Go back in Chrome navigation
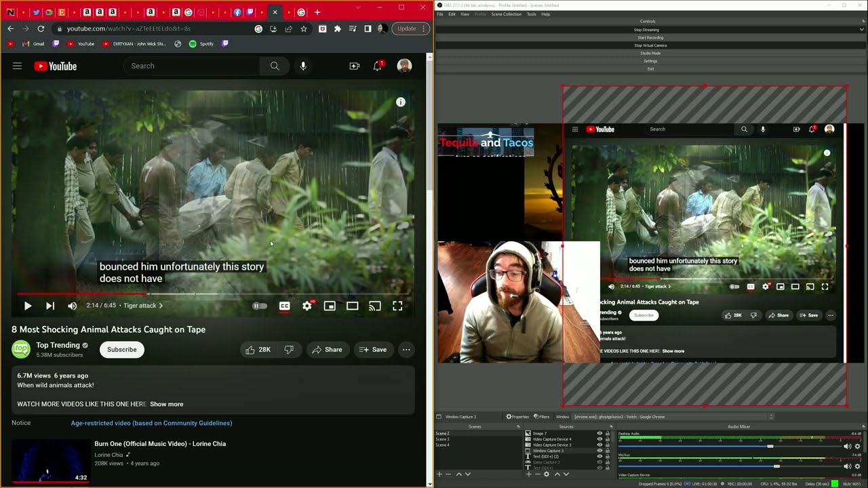This screenshot has width=868, height=488. coord(10,28)
